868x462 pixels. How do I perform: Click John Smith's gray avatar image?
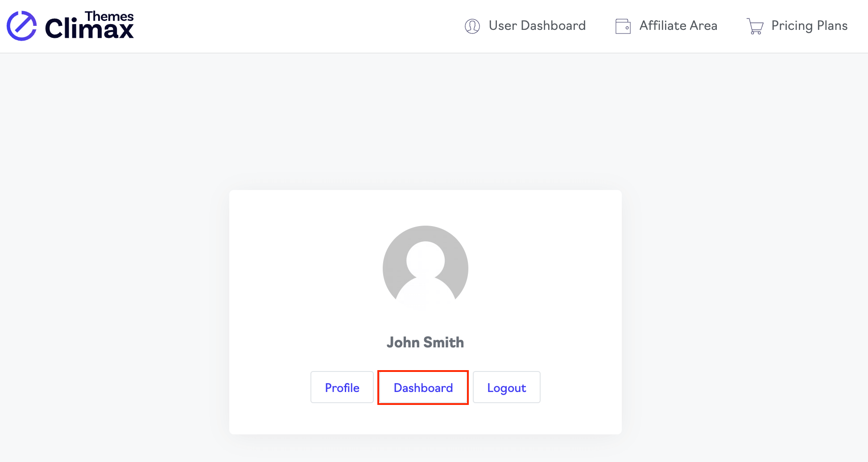coord(425,268)
